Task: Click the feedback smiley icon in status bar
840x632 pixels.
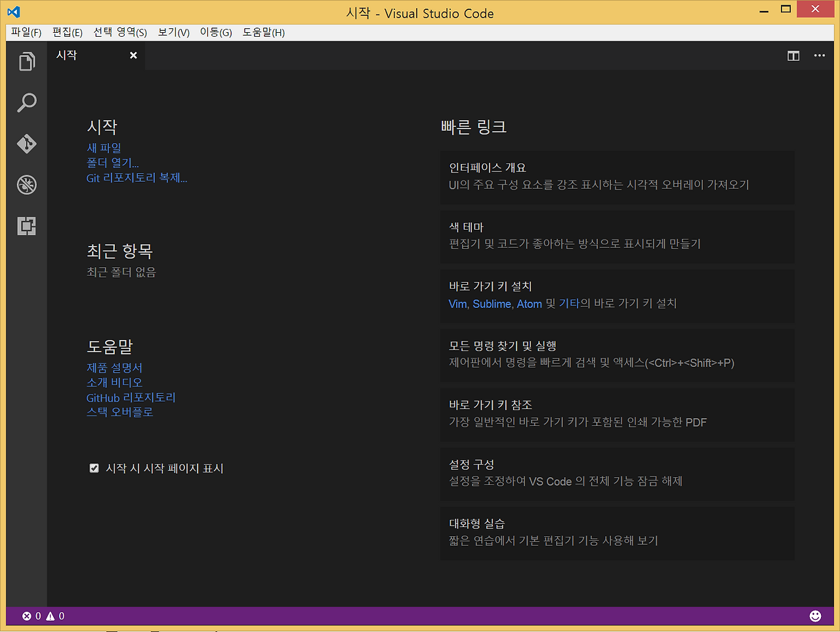Action: point(815,616)
